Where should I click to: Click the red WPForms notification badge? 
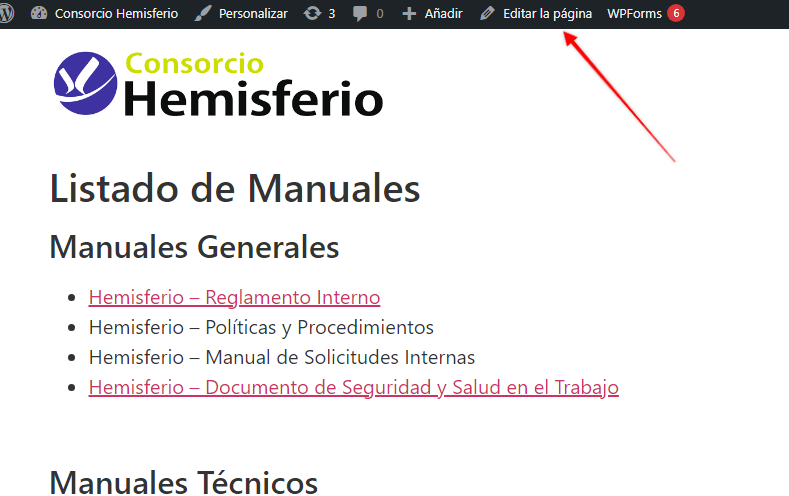[676, 14]
